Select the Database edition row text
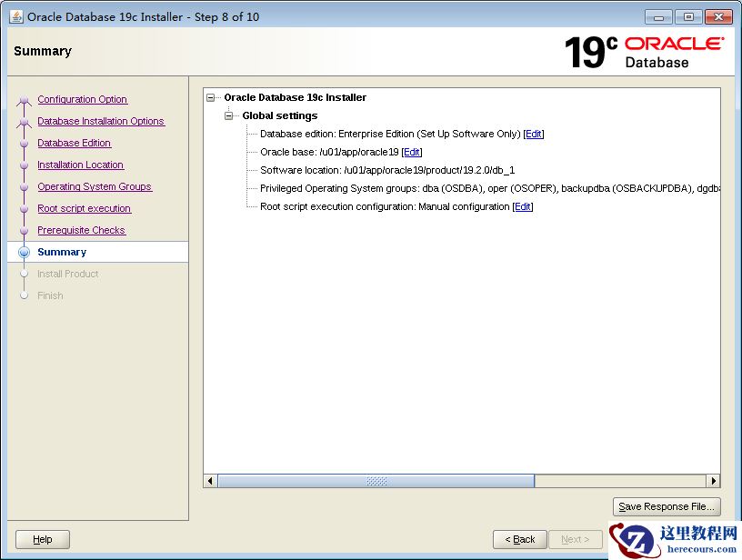 coord(390,134)
